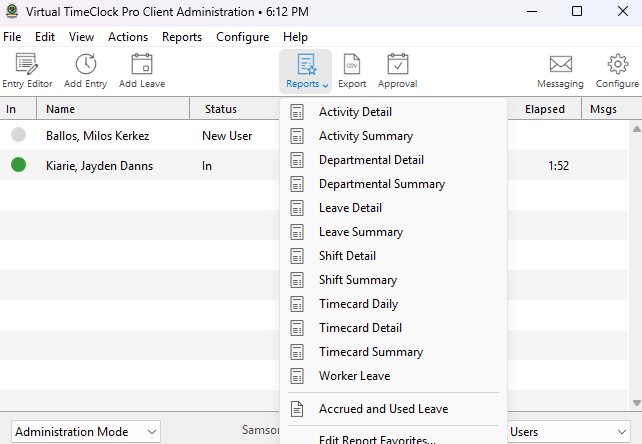642x444 pixels.
Task: Open the Actions menu
Action: 128,37
